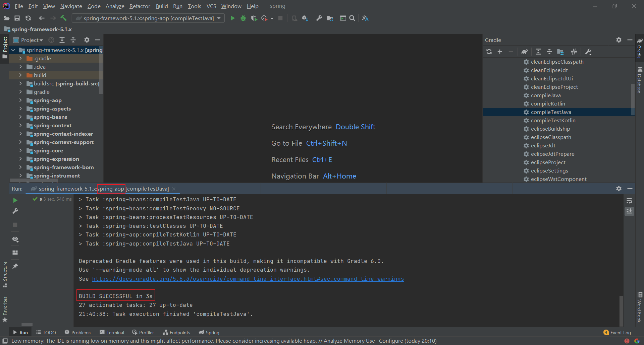
Task: Expand all items in the Gradle panel
Action: [538, 52]
